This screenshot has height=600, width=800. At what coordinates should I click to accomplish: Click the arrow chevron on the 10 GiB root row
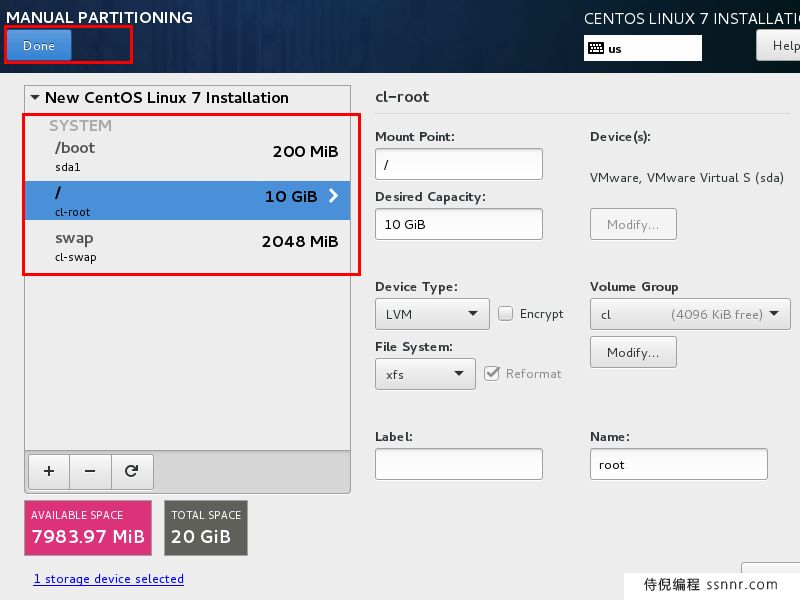(x=333, y=195)
